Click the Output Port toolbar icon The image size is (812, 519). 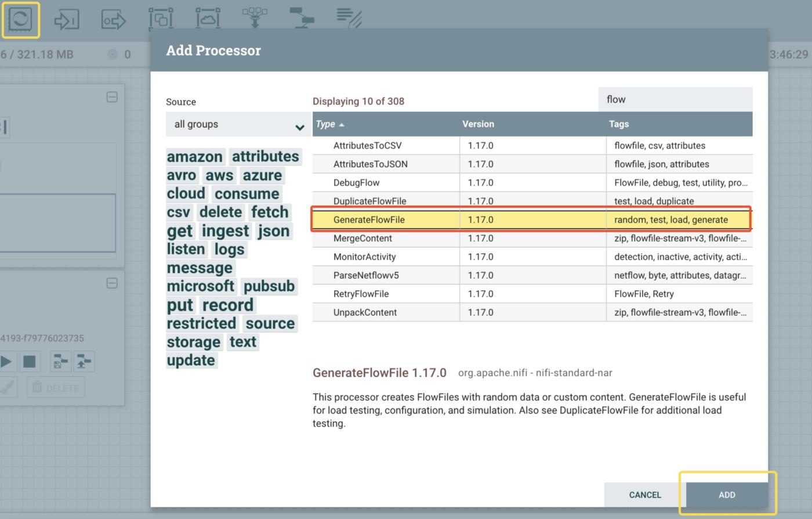click(x=113, y=20)
